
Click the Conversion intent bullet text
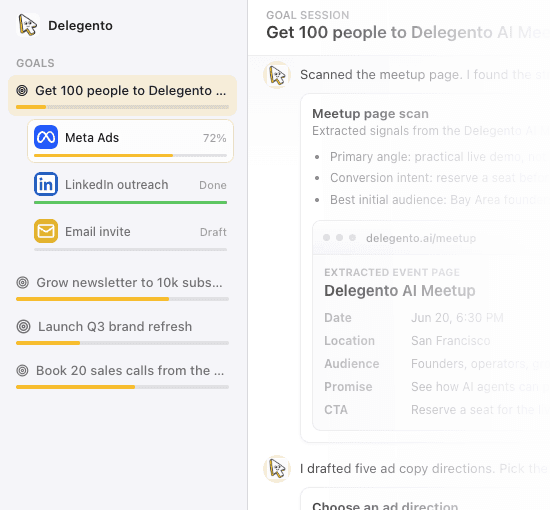tap(440, 178)
